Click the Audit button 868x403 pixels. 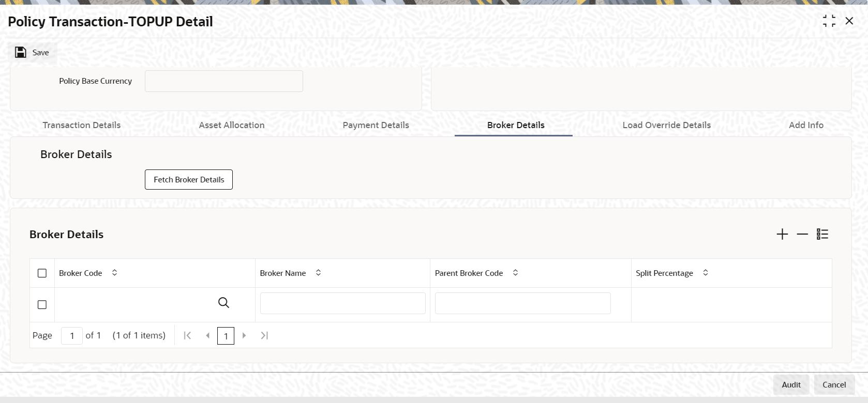[791, 384]
